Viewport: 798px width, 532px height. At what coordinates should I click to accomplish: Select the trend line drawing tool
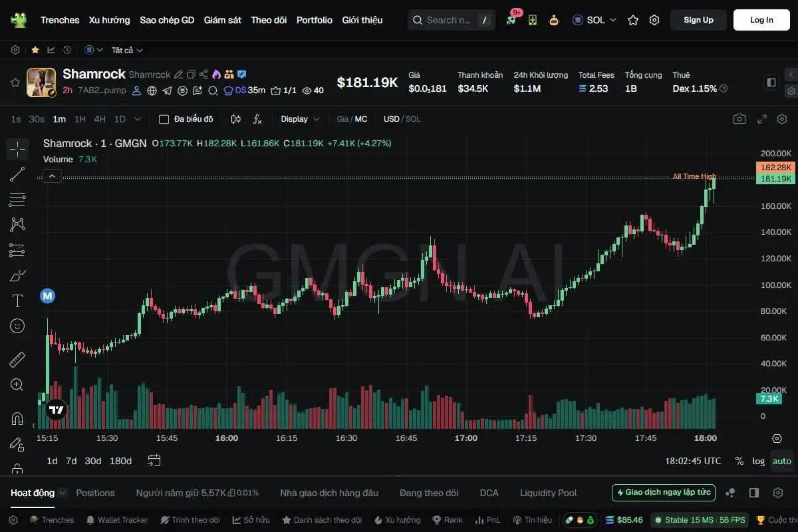click(x=17, y=174)
